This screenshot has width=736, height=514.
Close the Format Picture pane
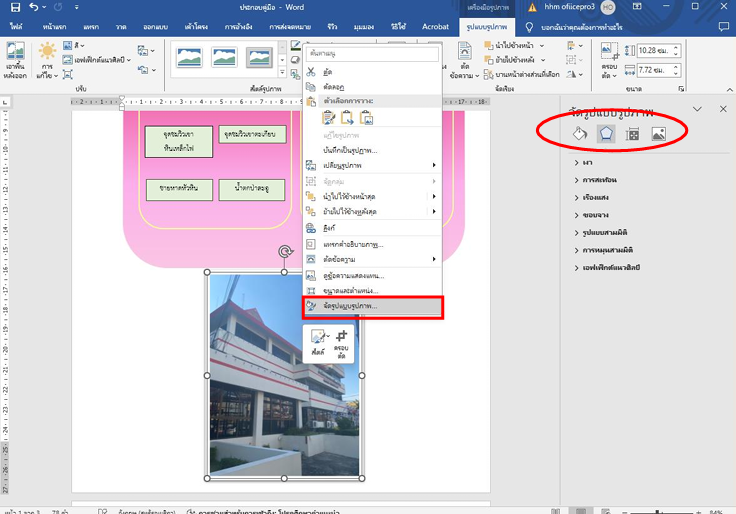(723, 108)
